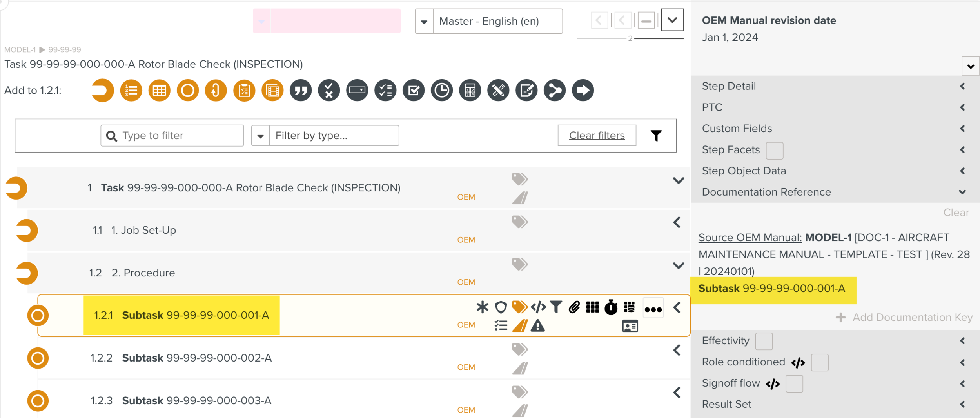Screen dimensions: 980x418
Task: Click the paperclip attachment icon on 1.2.1
Action: pos(574,307)
